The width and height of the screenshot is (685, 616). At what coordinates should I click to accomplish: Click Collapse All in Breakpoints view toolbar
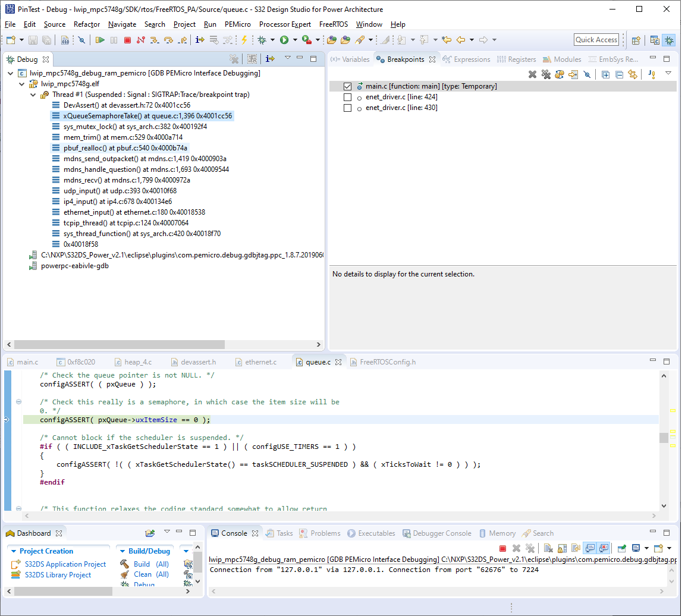[x=619, y=74]
